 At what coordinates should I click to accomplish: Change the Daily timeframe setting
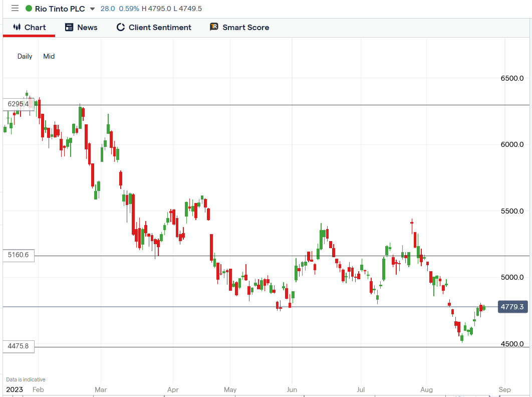25,56
